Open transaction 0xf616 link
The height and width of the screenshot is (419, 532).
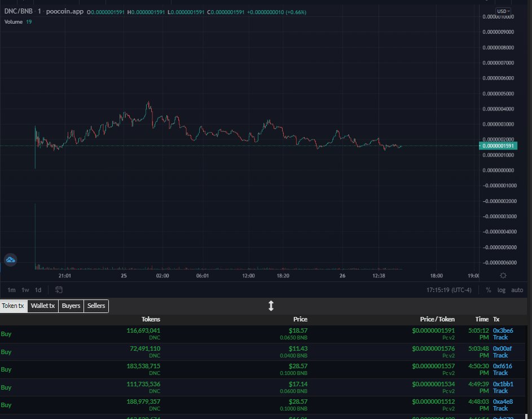503,366
